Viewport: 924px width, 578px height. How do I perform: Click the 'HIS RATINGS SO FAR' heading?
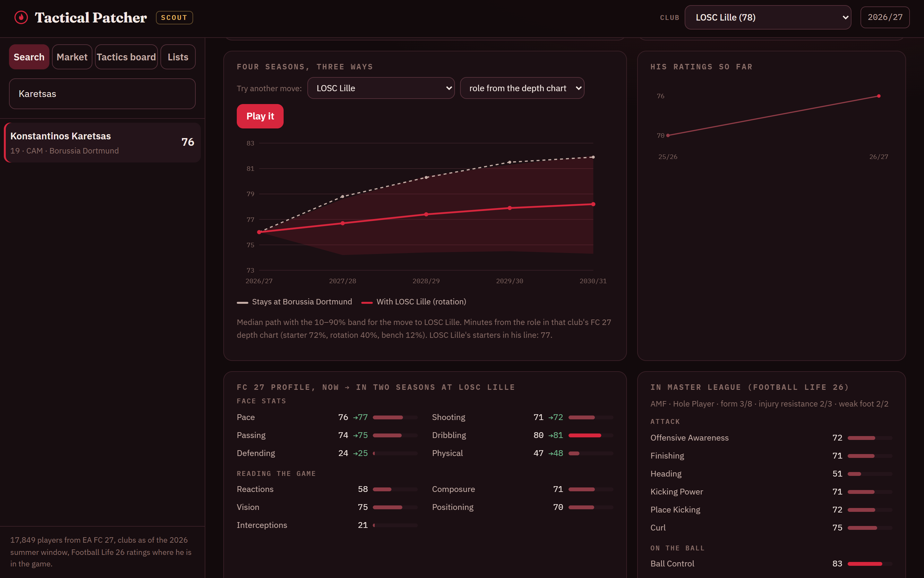[701, 66]
